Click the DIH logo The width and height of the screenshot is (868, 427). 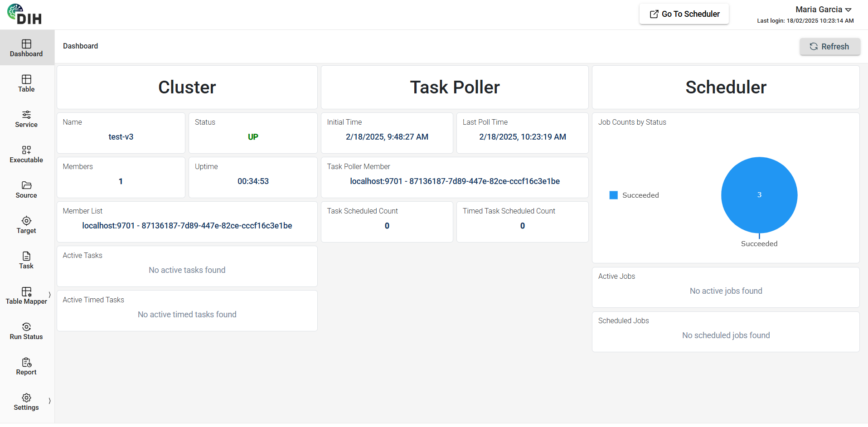click(x=24, y=15)
